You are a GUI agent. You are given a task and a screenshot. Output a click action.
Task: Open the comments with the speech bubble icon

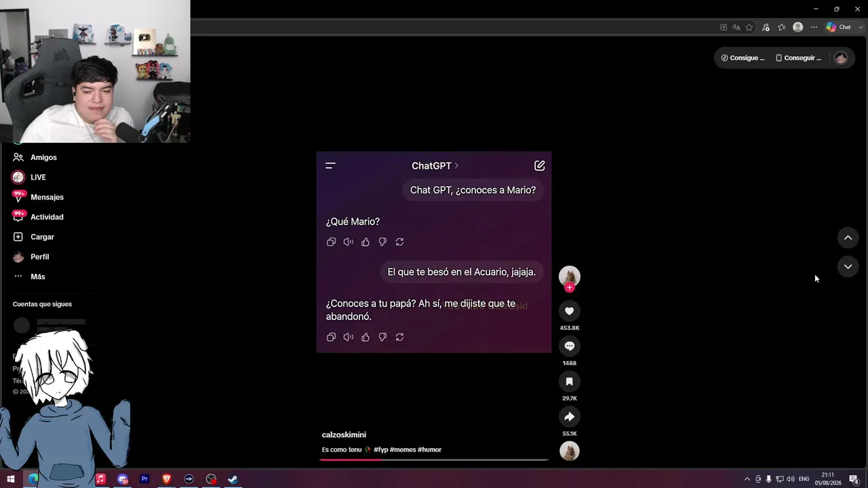pyautogui.click(x=570, y=346)
